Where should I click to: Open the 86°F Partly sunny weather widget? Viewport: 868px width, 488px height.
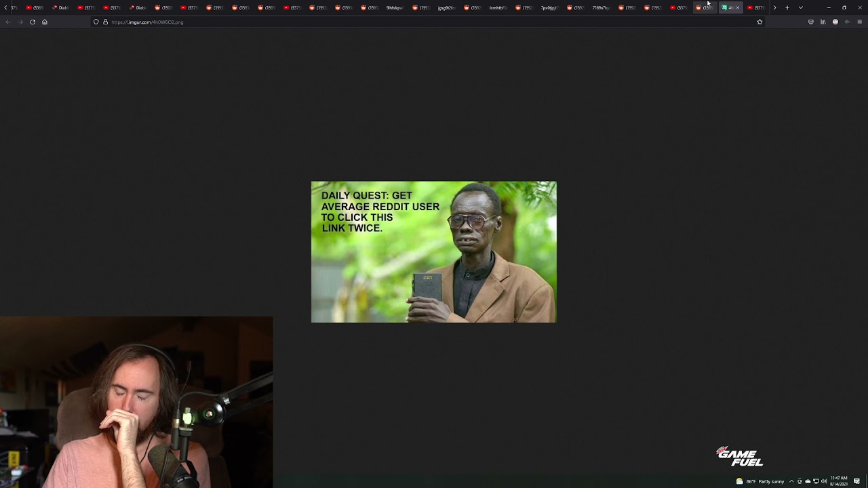click(x=760, y=481)
